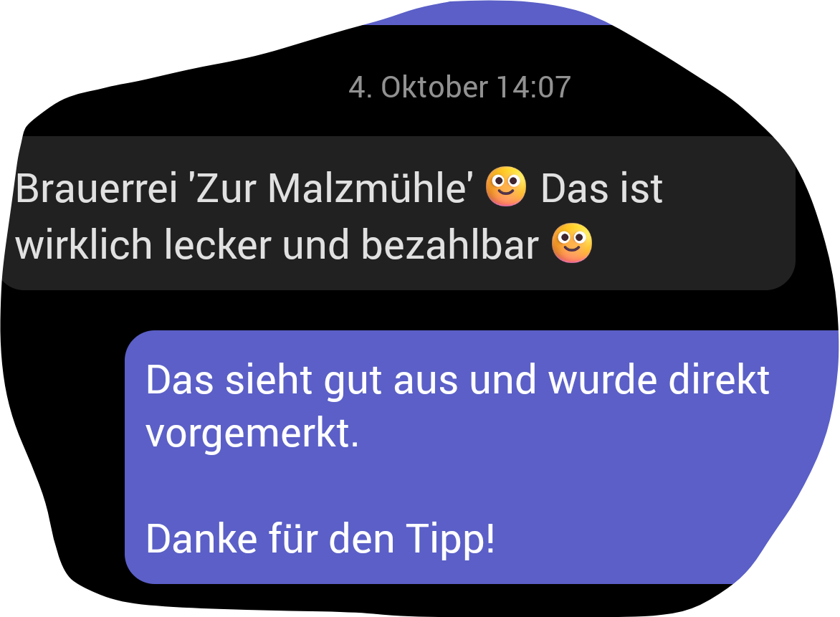Viewport: 840px width, 617px height.
Task: Click the smiling emoji after 'bezahlbar'
Action: click(572, 243)
